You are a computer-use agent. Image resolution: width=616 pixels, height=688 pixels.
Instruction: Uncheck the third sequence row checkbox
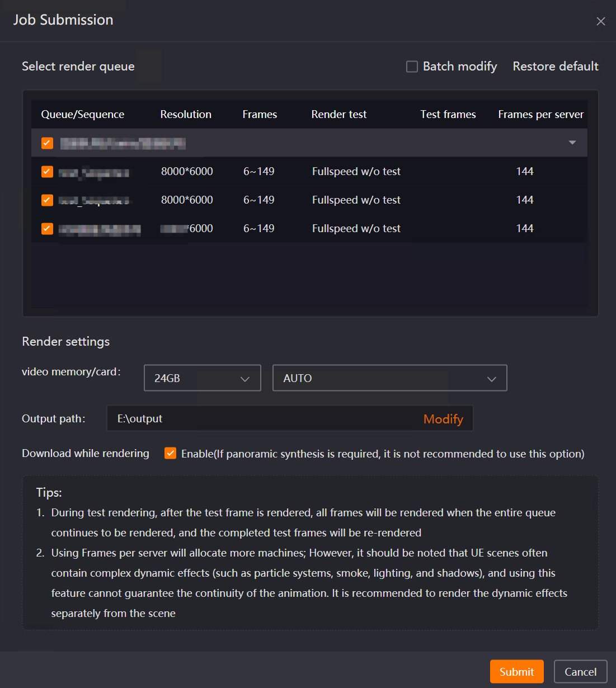point(47,229)
